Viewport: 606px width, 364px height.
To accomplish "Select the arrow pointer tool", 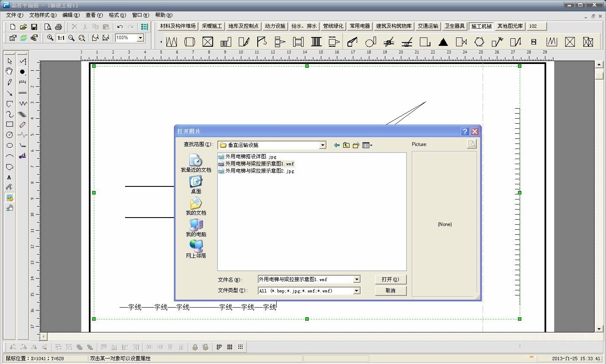I will click(10, 61).
